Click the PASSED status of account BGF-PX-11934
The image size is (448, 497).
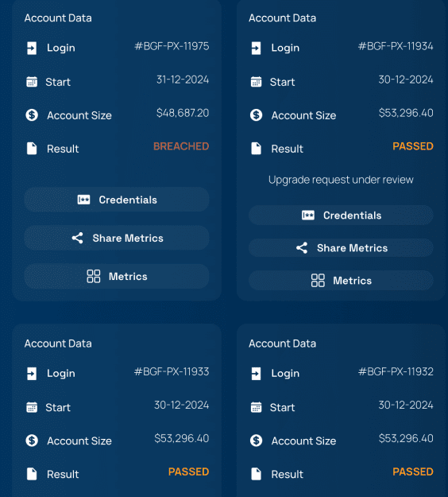point(413,146)
